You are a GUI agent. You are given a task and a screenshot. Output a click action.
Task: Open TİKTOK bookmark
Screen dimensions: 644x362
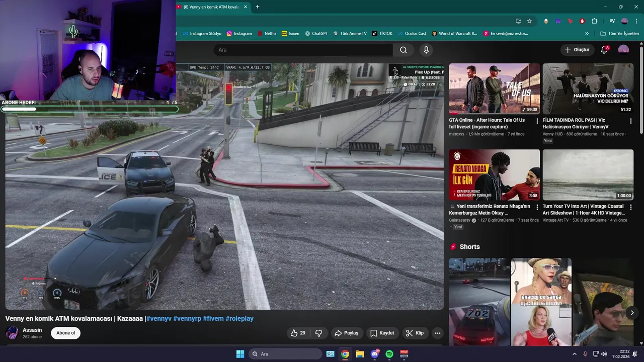[x=382, y=33]
